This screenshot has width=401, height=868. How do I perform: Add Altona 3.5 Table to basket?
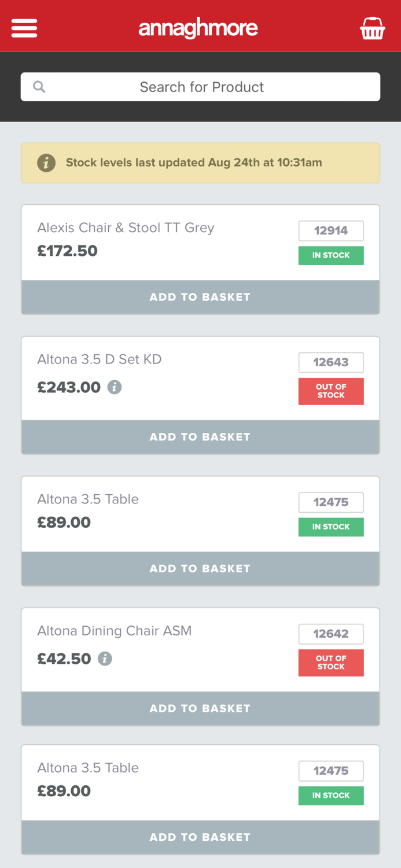(200, 568)
